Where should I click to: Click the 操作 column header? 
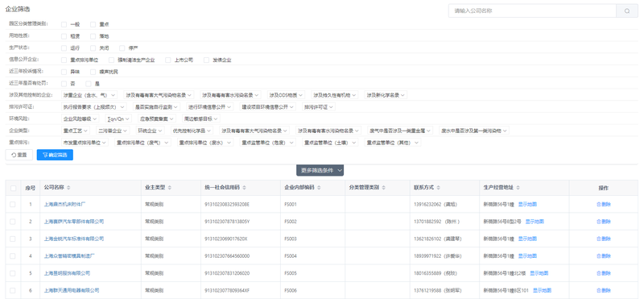(x=603, y=188)
